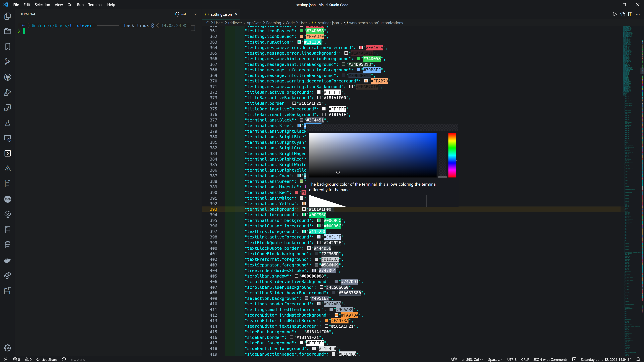
Task: Open the editor actions overflow menu
Action: (x=638, y=14)
